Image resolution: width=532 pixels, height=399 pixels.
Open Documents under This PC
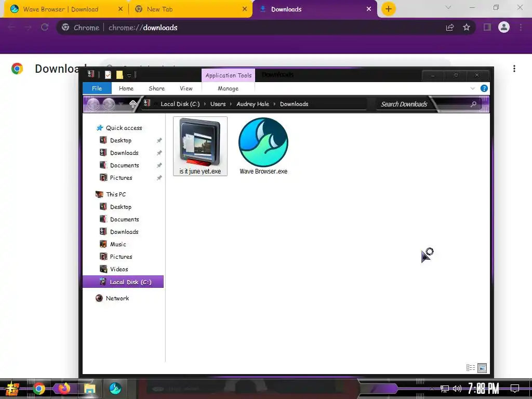pyautogui.click(x=125, y=220)
